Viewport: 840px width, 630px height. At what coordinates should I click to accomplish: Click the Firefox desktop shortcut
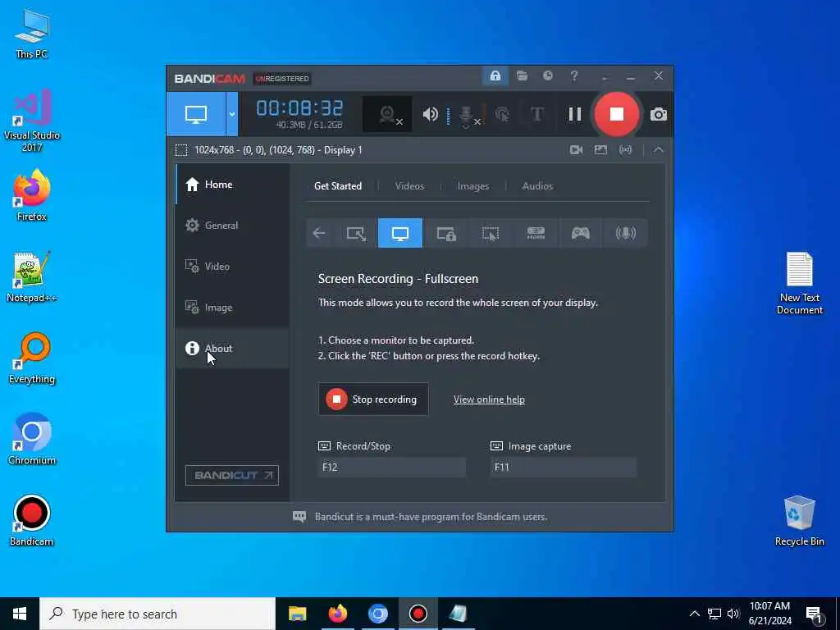pyautogui.click(x=32, y=195)
